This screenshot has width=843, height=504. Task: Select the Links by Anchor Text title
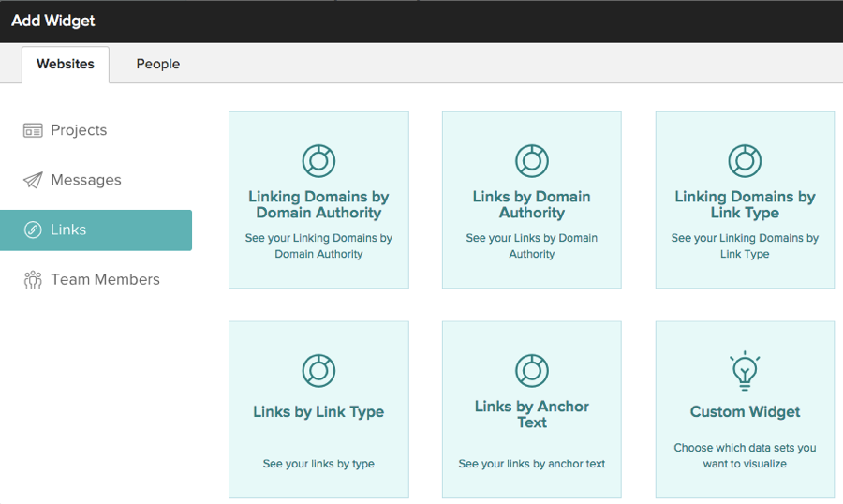coord(532,414)
